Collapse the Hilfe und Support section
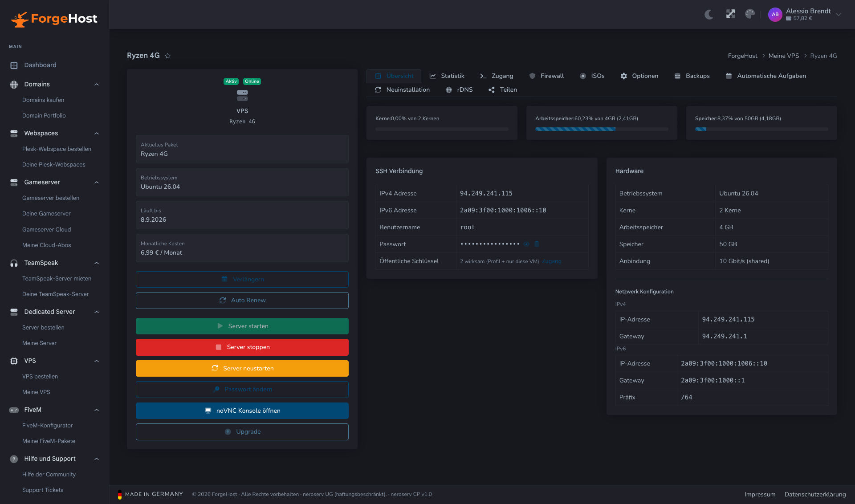The width and height of the screenshot is (855, 504). pos(96,459)
